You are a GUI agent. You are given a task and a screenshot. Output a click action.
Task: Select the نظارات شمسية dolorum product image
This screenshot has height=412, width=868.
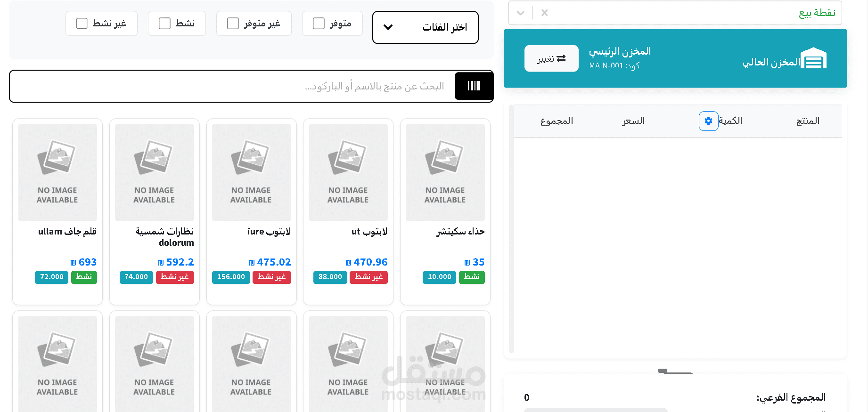click(154, 172)
